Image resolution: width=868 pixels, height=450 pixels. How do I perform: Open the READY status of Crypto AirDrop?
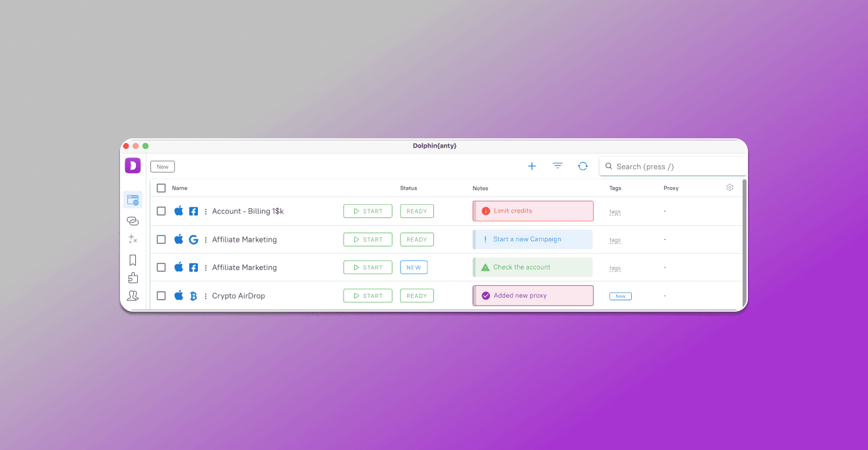pyautogui.click(x=417, y=296)
